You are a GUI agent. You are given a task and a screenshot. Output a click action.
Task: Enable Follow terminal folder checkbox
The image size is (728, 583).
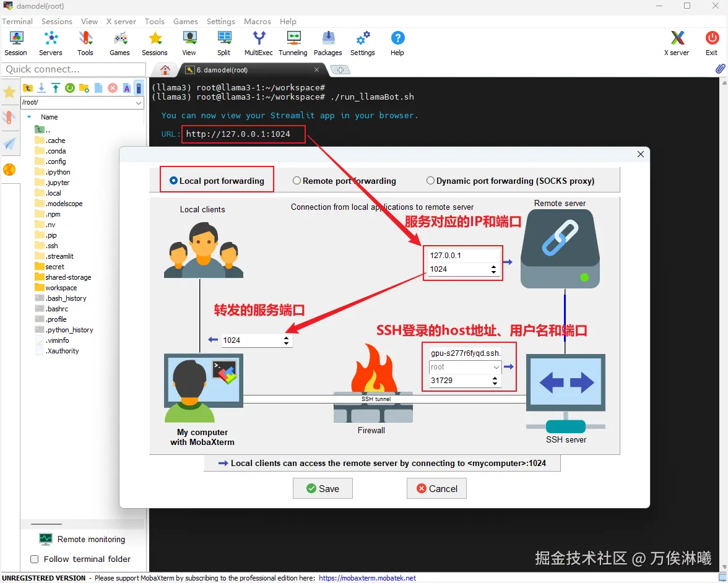(x=35, y=559)
